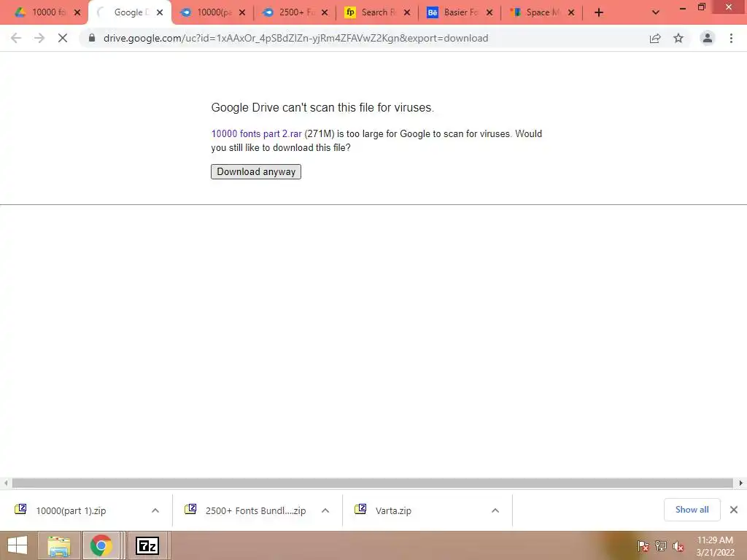Close the downloads bar

click(734, 510)
